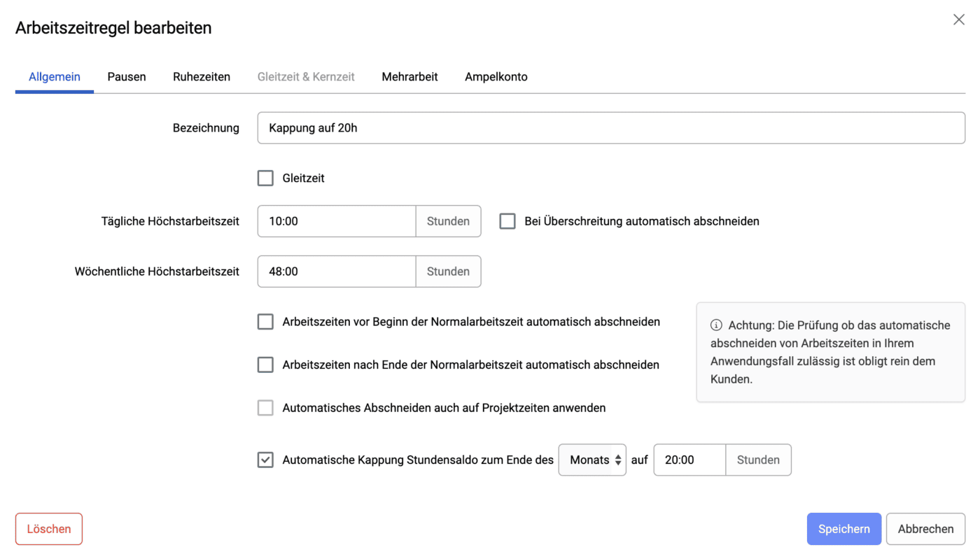This screenshot has height=559, width=980.
Task: Click the Tägliche Höchstarbeitszeit label
Action: click(x=170, y=221)
